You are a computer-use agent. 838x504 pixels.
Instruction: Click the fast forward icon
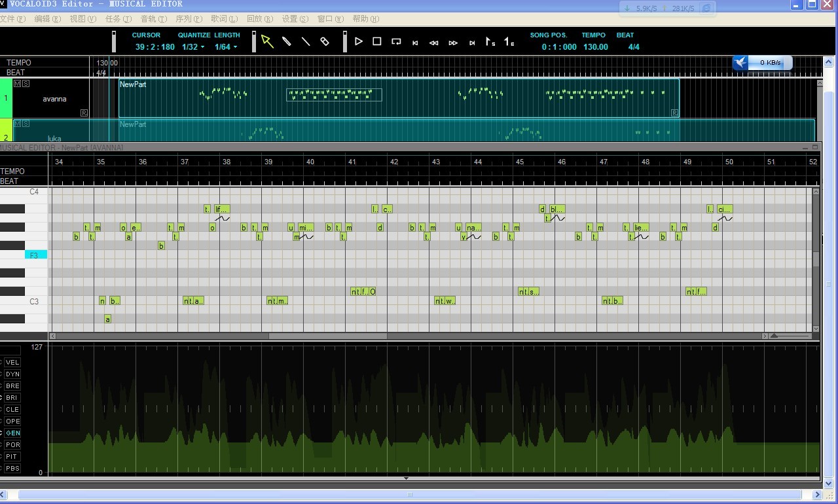(453, 43)
